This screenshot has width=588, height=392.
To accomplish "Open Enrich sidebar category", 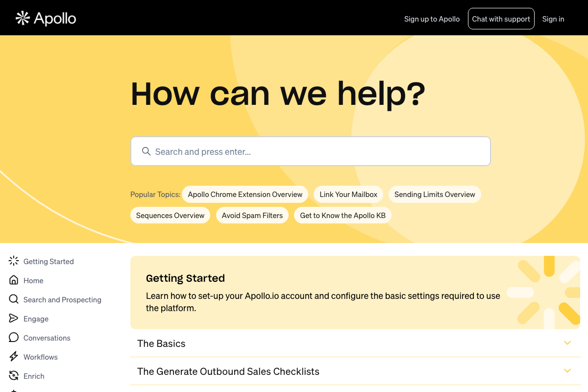I will pos(34,376).
